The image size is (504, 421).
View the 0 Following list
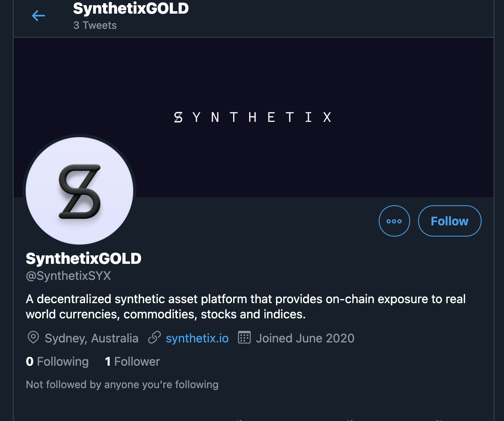[57, 362]
